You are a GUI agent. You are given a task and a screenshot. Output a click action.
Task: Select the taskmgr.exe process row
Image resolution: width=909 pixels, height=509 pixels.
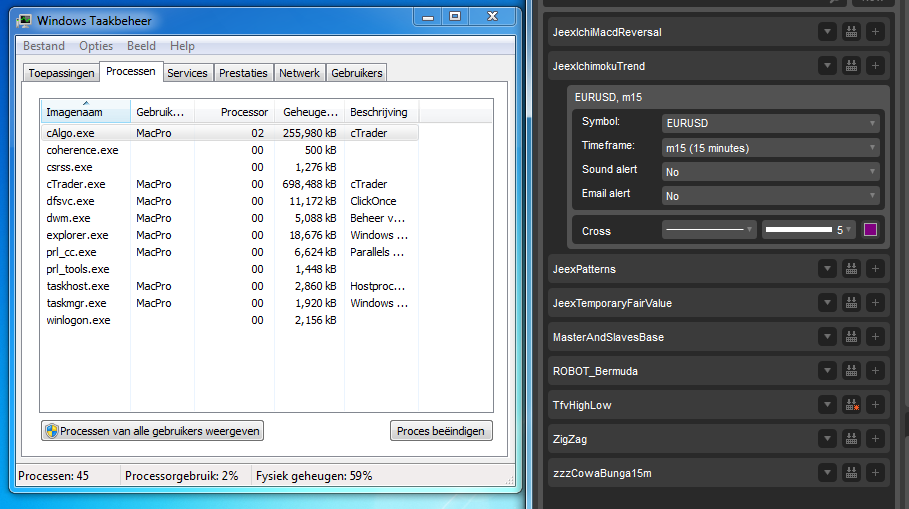pyautogui.click(x=230, y=303)
